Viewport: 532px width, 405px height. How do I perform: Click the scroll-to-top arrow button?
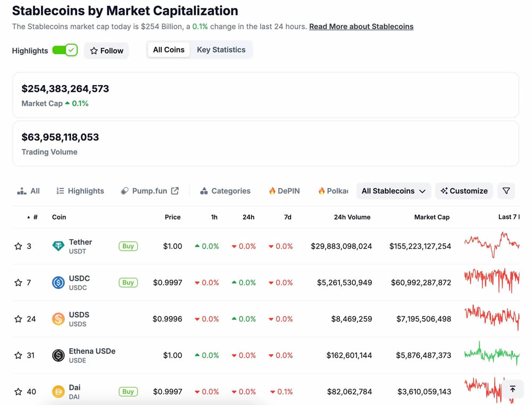click(512, 389)
